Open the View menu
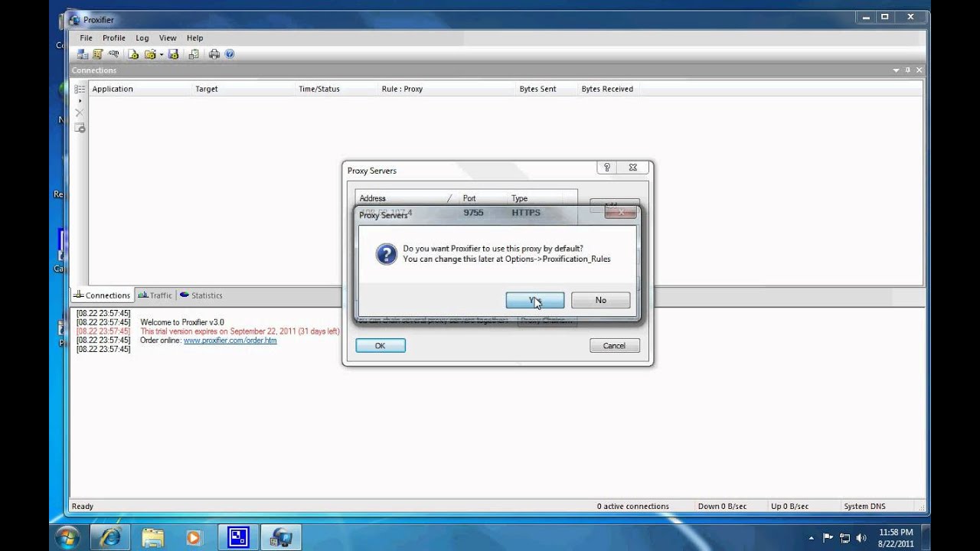 click(168, 37)
